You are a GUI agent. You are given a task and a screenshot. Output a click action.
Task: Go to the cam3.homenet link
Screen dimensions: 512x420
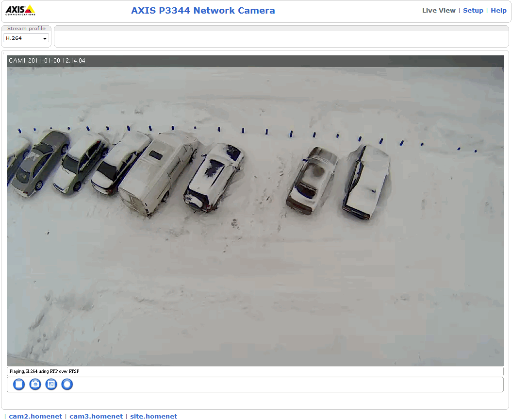click(x=96, y=416)
